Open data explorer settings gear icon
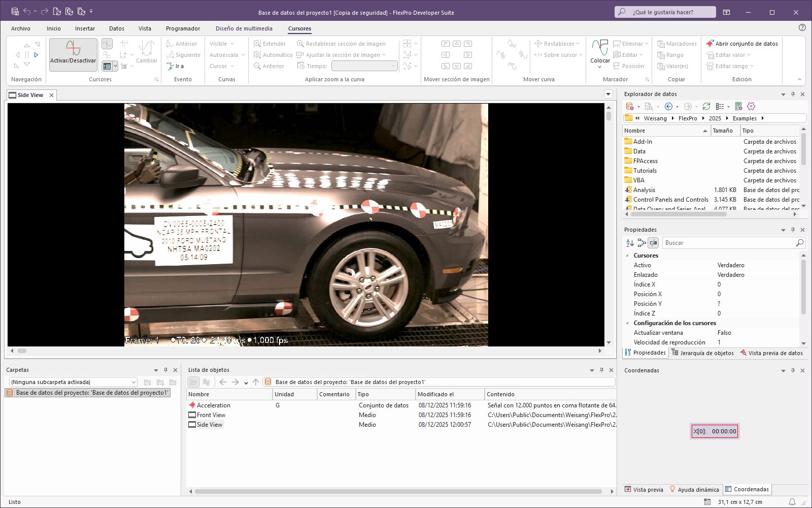The width and height of the screenshot is (812, 508). coord(751,106)
